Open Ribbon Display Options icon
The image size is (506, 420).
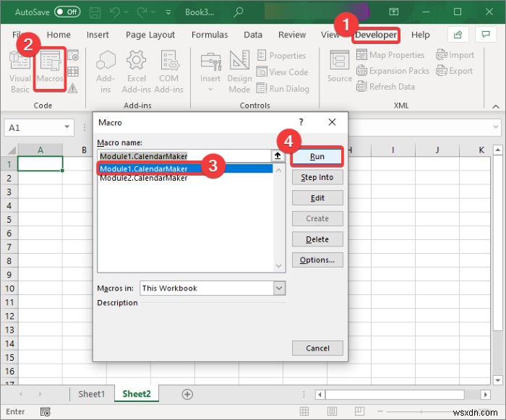coord(393,12)
